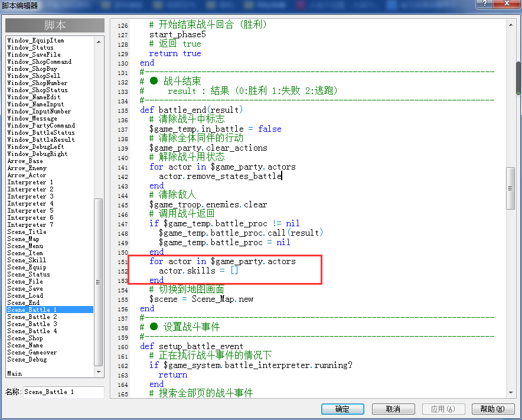Click the '$scene = Scene_Map.new' code line

201,299
